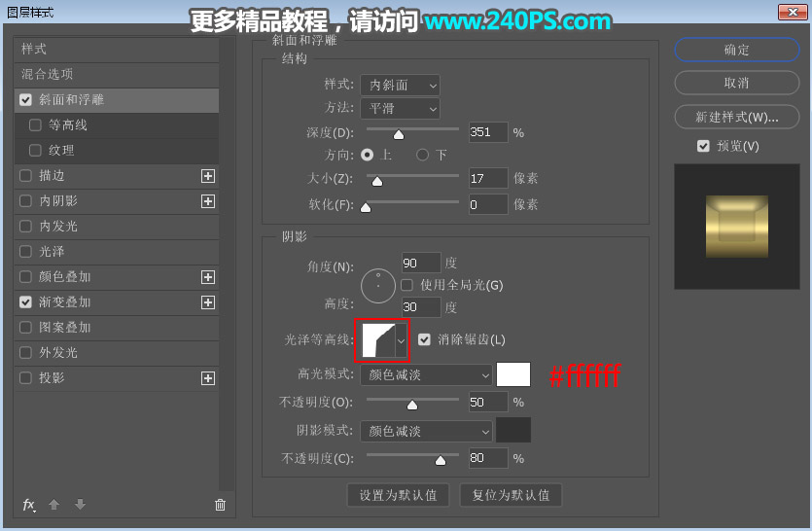Screen dimensions: 812x531
Task: Click highlight opacity 不透明度(O) slider handle
Action: click(x=412, y=405)
